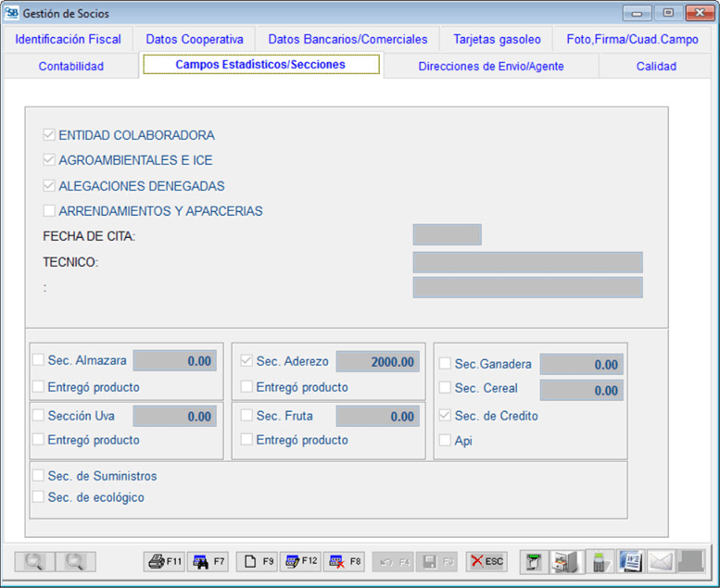Click the TECNICO input field

pyautogui.click(x=527, y=262)
